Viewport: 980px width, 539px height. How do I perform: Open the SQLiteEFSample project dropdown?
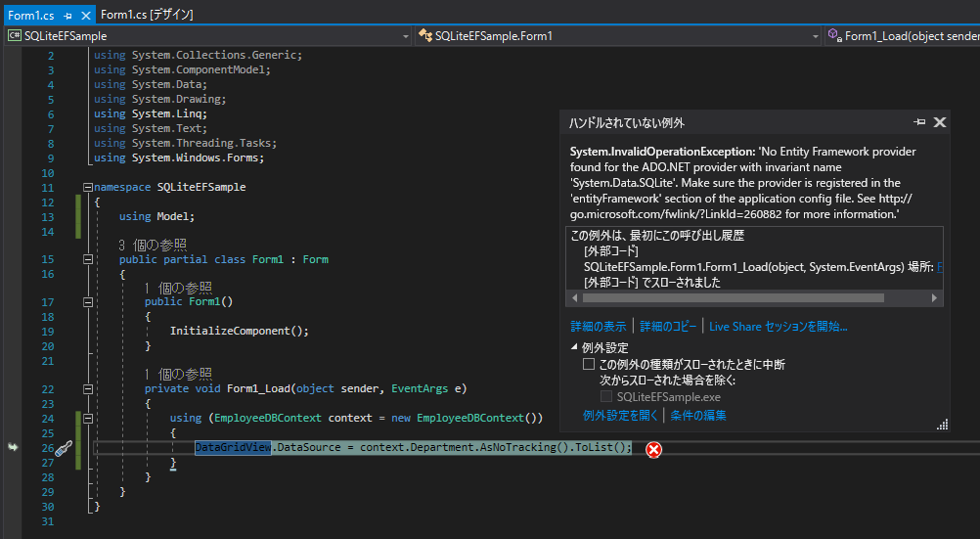[405, 36]
